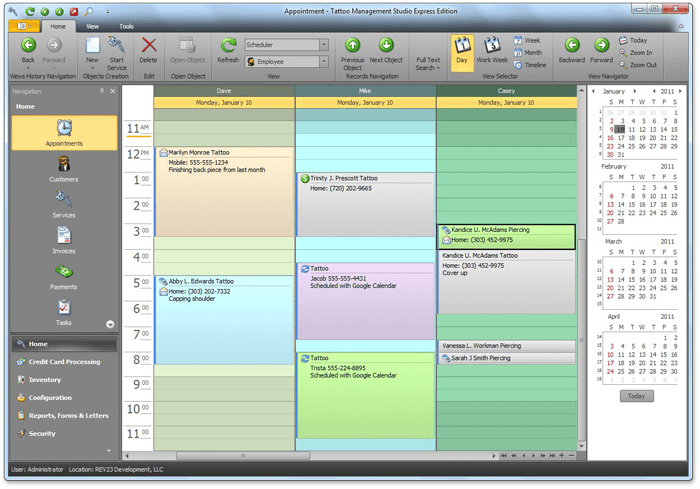The width and height of the screenshot is (700, 489).
Task: Open Appointments in the navigation panel
Action: pyautogui.click(x=64, y=133)
